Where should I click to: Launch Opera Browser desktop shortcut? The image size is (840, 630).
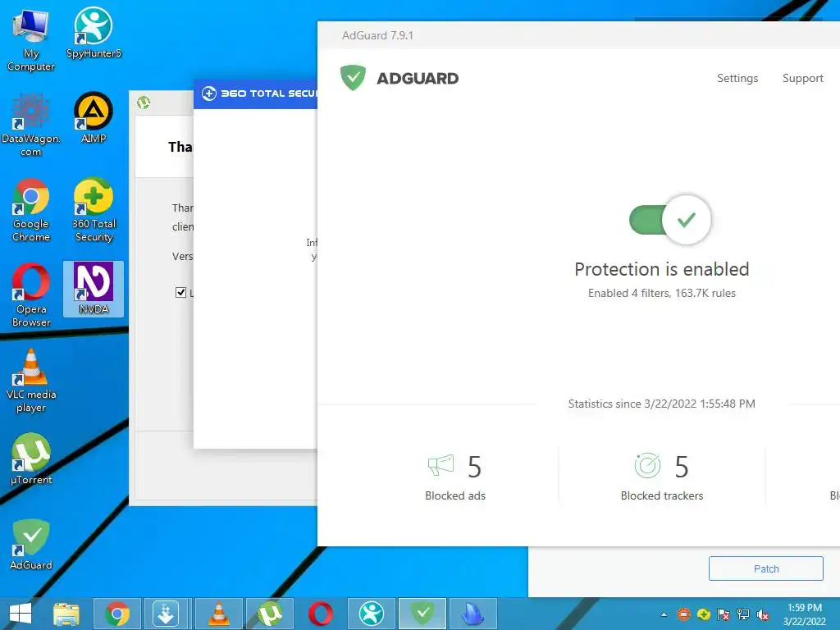(x=30, y=295)
